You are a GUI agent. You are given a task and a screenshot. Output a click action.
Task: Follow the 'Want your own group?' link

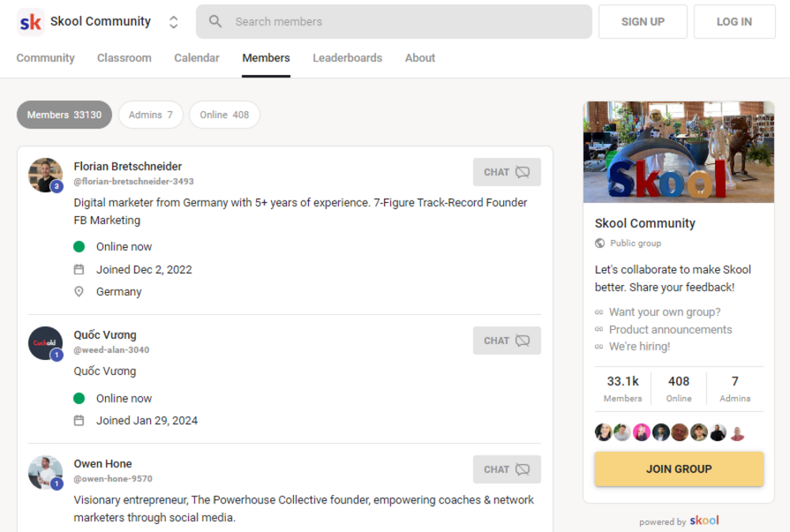pyautogui.click(x=664, y=312)
